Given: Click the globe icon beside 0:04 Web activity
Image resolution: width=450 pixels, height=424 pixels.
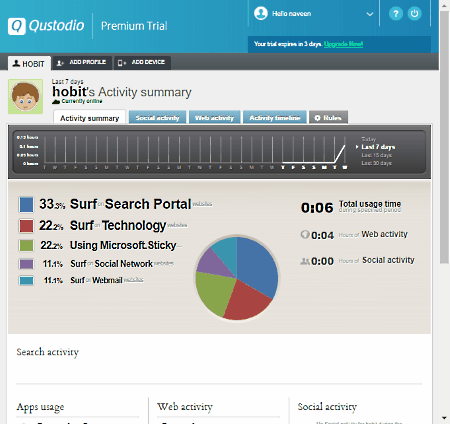Looking at the screenshot, I should pyautogui.click(x=305, y=235).
